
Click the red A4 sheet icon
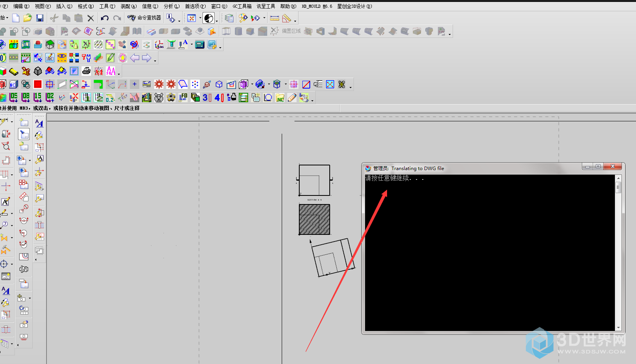coord(99,71)
